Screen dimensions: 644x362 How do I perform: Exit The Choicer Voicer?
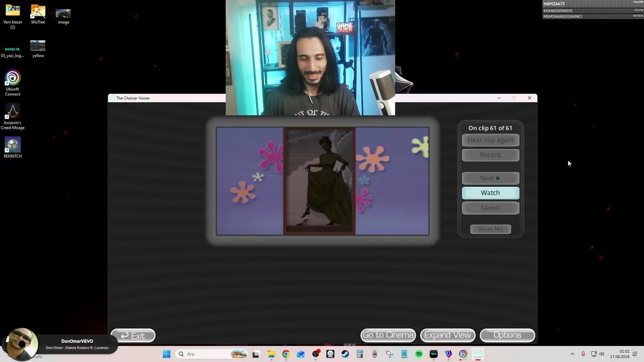point(133,335)
